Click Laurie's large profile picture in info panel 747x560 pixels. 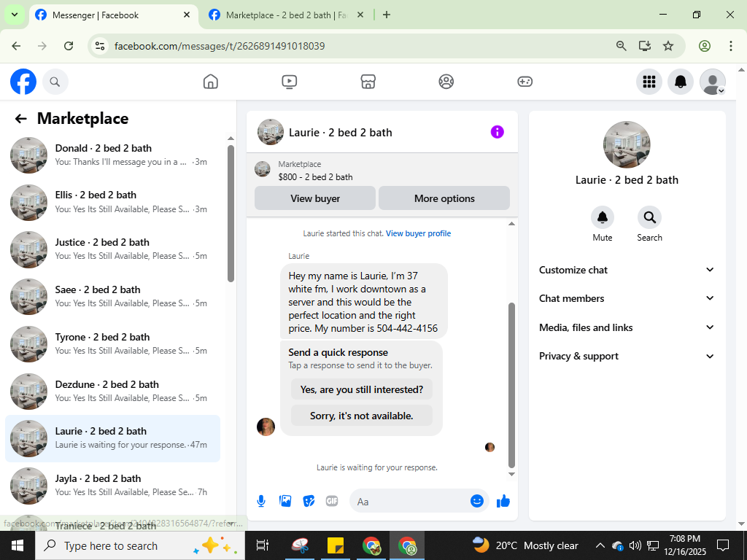[627, 144]
